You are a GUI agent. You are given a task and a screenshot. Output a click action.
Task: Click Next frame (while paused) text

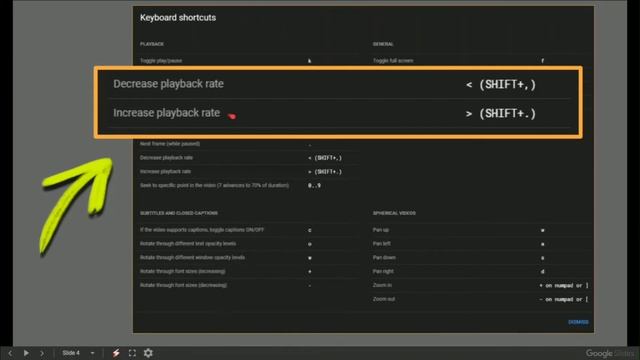170,144
